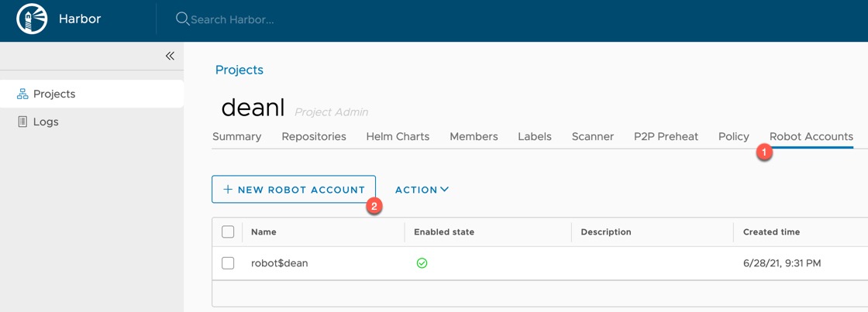
Task: Sort by the Name column header
Action: 263,231
